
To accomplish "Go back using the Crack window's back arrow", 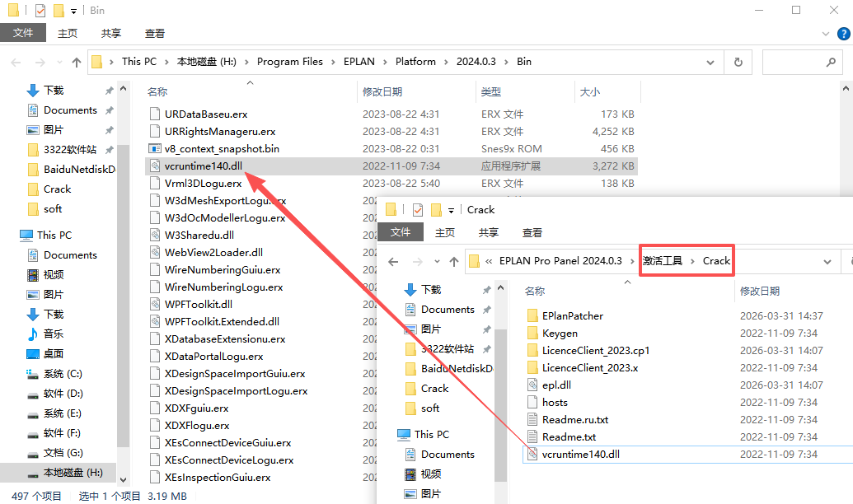I will tap(394, 262).
